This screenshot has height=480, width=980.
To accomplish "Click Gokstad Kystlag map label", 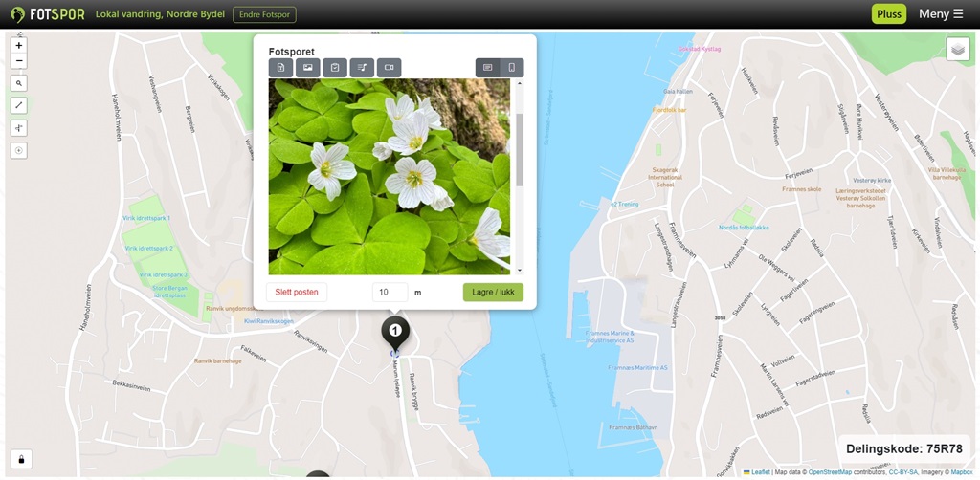I will pos(700,49).
